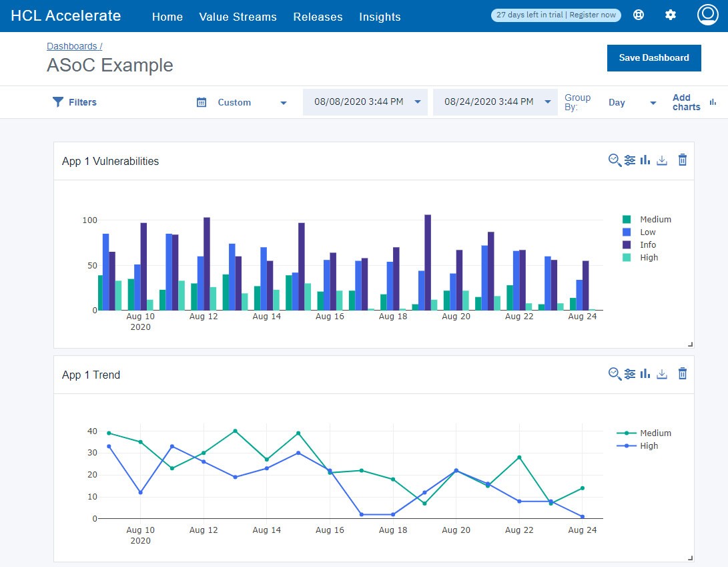Click the Low color swatch in legend
728x567 pixels.
(627, 232)
